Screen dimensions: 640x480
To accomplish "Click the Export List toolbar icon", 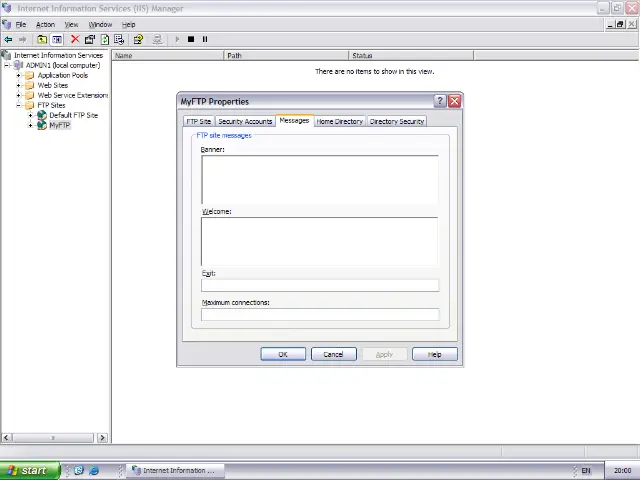I will (119, 39).
